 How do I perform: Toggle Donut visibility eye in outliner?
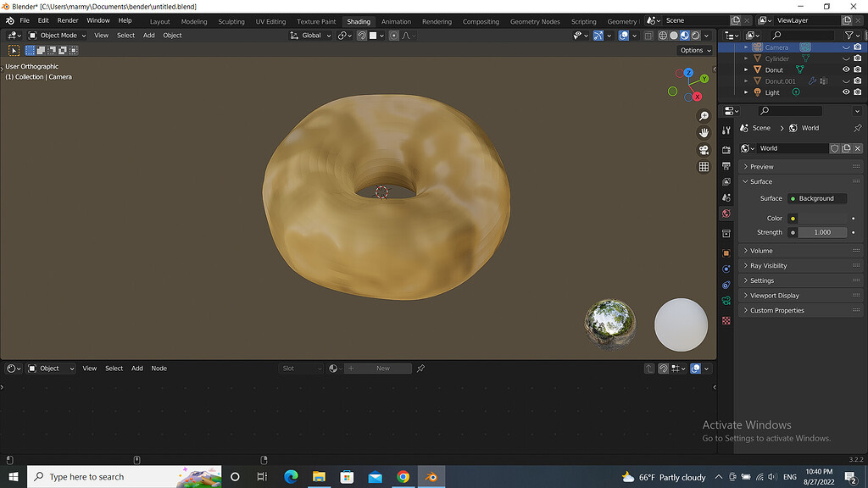846,69
